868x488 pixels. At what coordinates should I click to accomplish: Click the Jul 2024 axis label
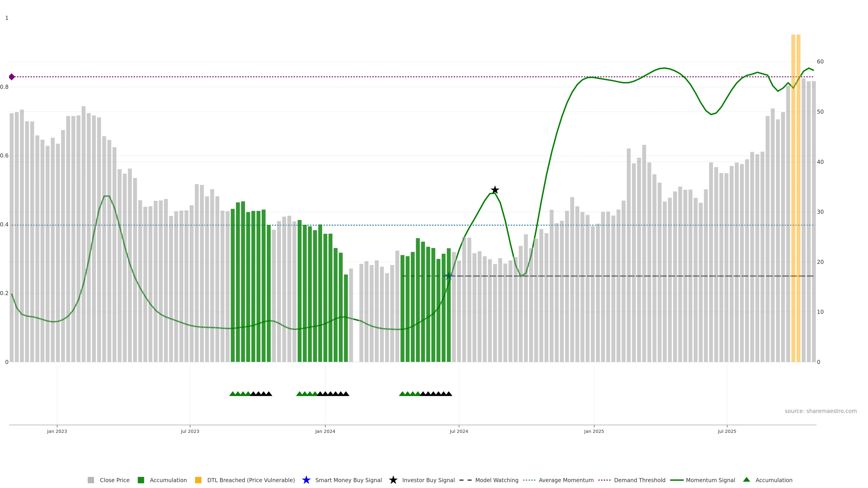(459, 431)
